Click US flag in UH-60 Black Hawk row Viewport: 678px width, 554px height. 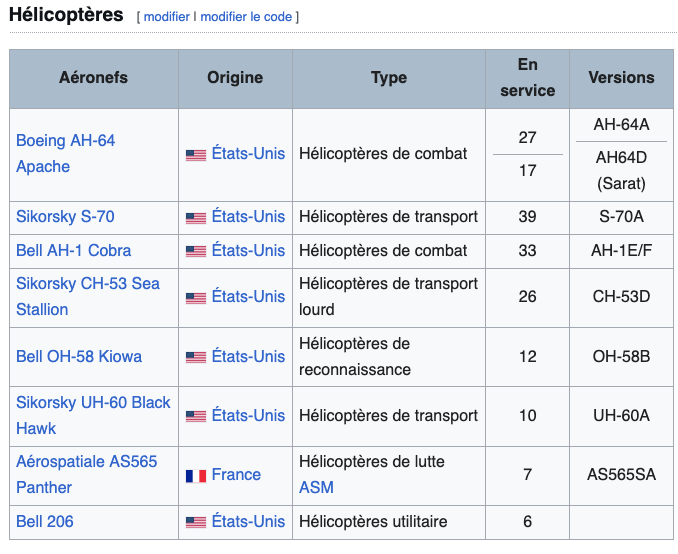click(196, 416)
